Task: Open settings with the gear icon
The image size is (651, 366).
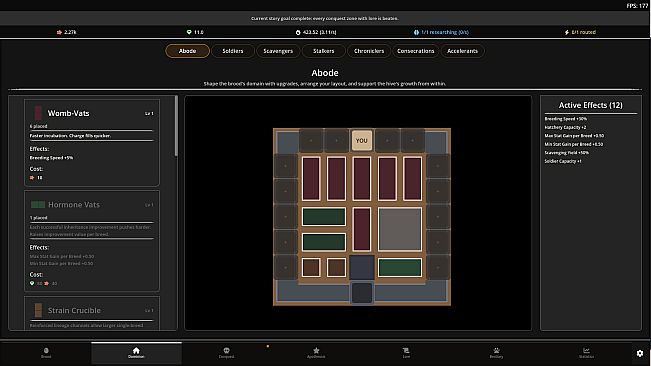Action: [x=640, y=353]
